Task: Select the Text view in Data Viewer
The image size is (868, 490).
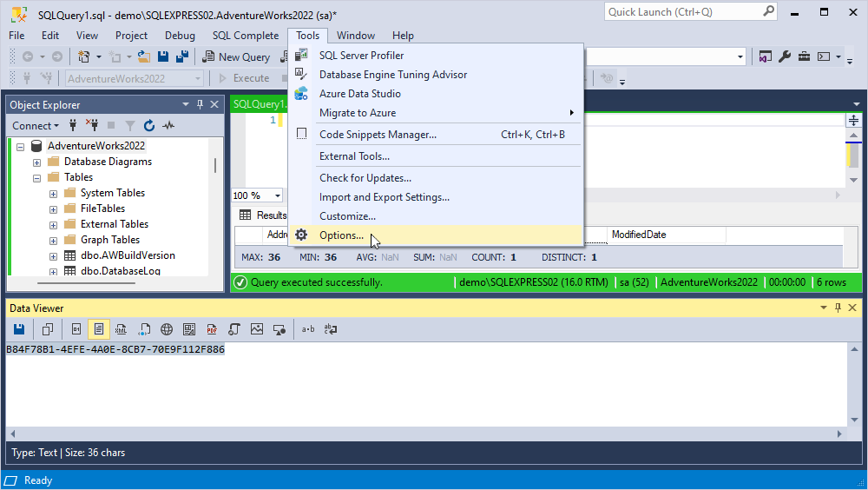Action: click(x=99, y=329)
